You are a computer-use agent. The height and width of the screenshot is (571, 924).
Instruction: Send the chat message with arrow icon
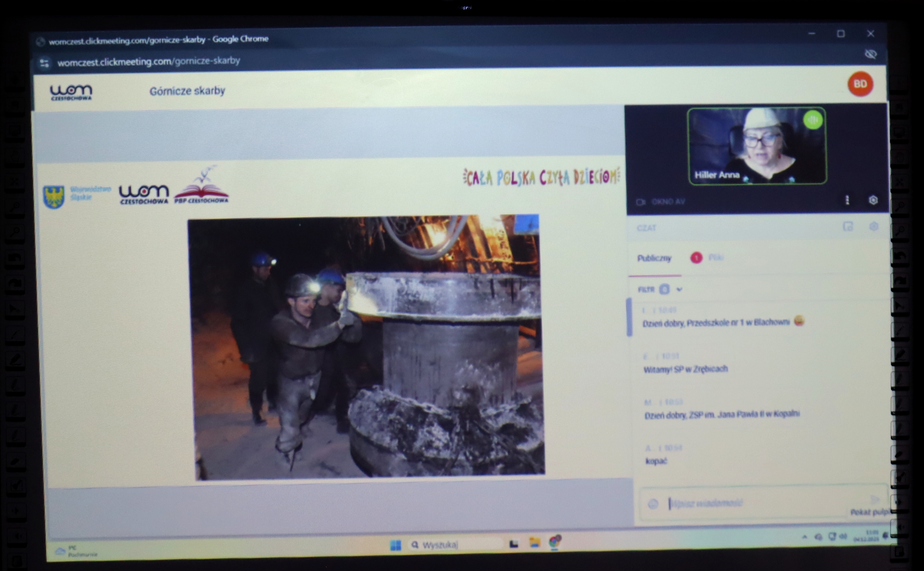(x=874, y=500)
